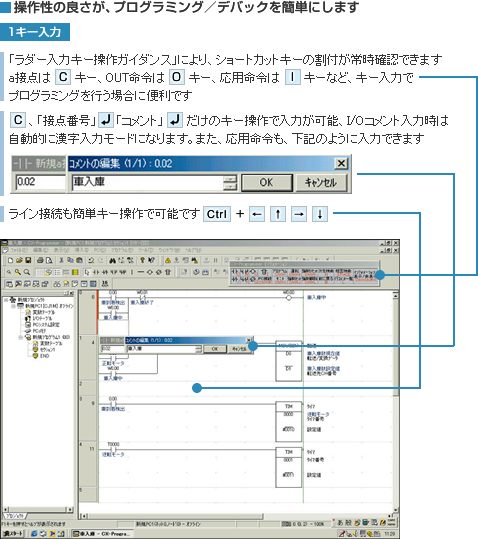Toggle the yellow rung annotation button
This screenshot has height=539, width=478.
75,272
